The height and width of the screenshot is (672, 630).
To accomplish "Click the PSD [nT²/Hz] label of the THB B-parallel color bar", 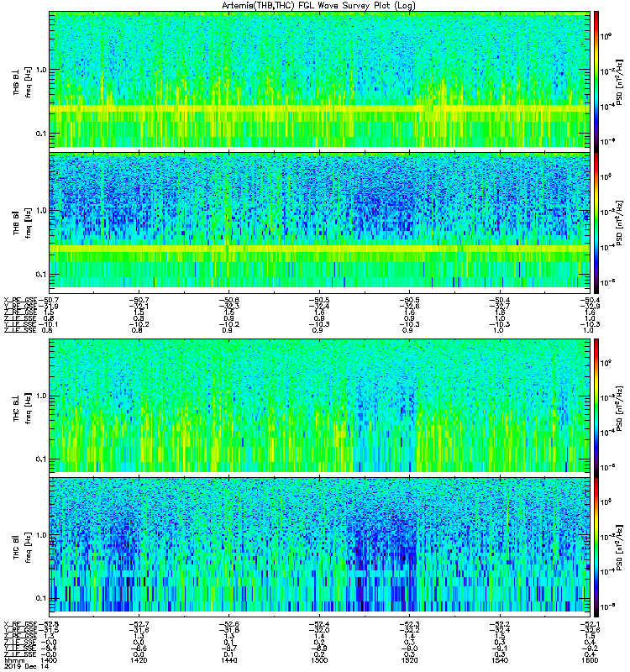I will pos(619,223).
